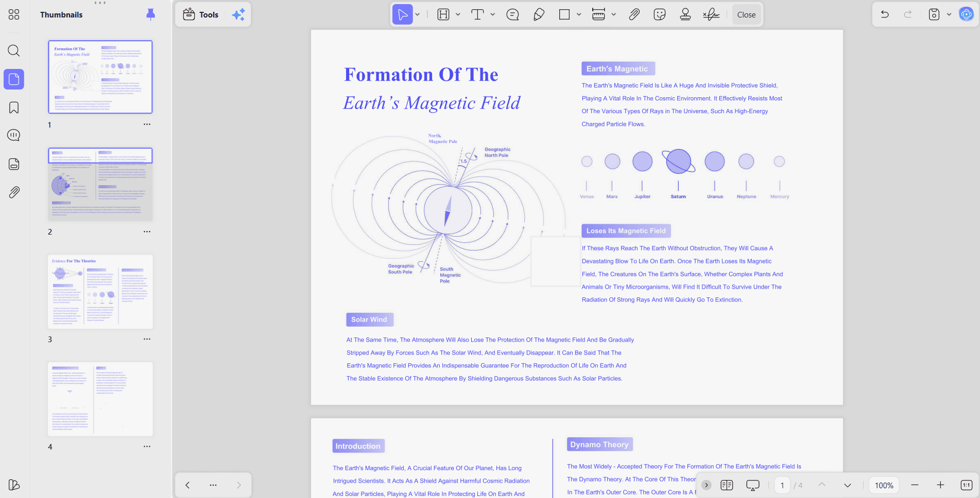The image size is (980, 498).
Task: Click the 'Dynamo Theory' heading on page 2
Action: [599, 444]
